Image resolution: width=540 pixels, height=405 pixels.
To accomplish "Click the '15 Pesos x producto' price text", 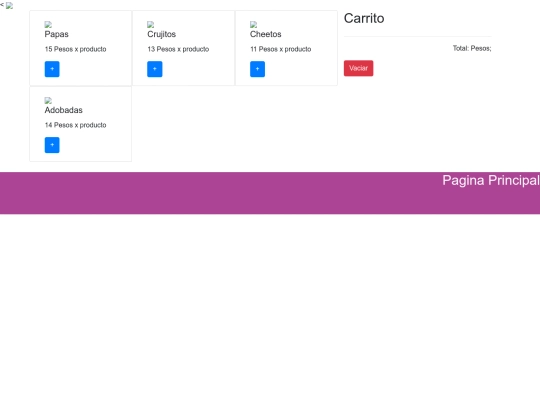I will (75, 49).
